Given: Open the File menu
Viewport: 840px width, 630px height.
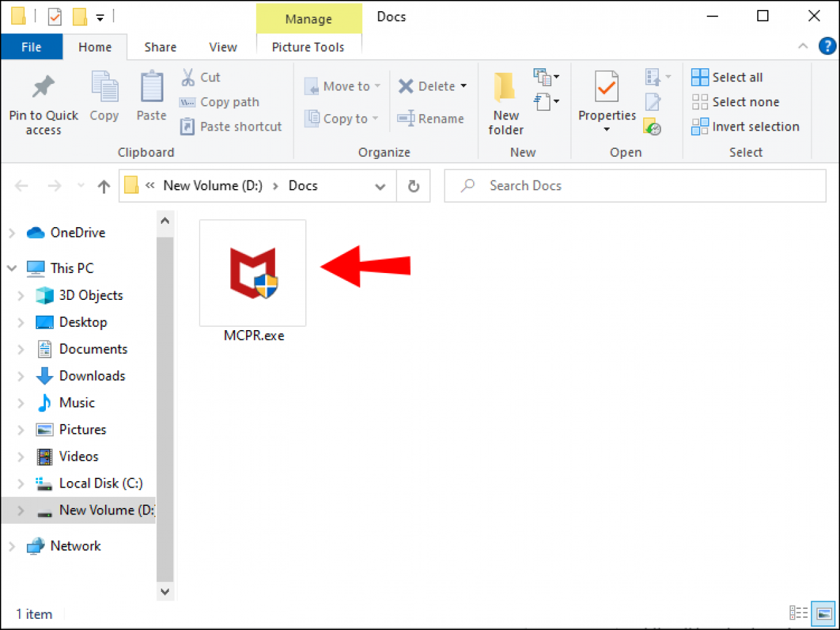Looking at the screenshot, I should pyautogui.click(x=31, y=47).
